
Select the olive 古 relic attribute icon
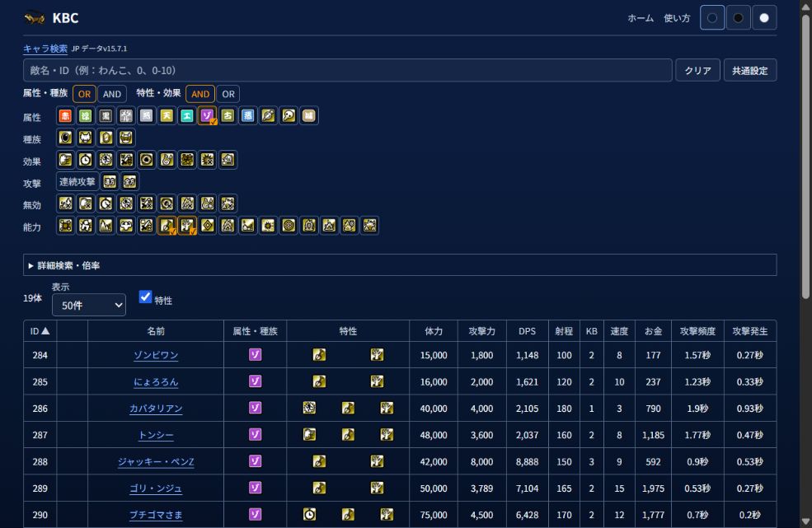tap(228, 116)
